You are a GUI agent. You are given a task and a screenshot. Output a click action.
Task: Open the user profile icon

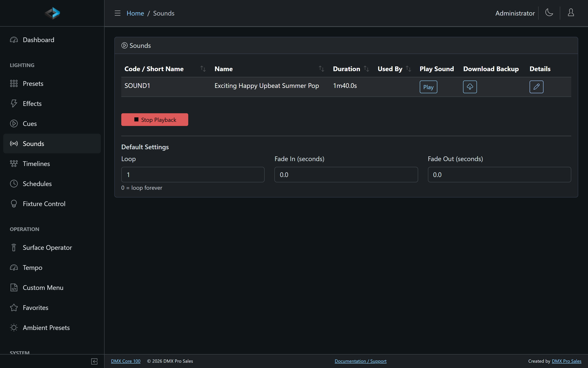571,13
